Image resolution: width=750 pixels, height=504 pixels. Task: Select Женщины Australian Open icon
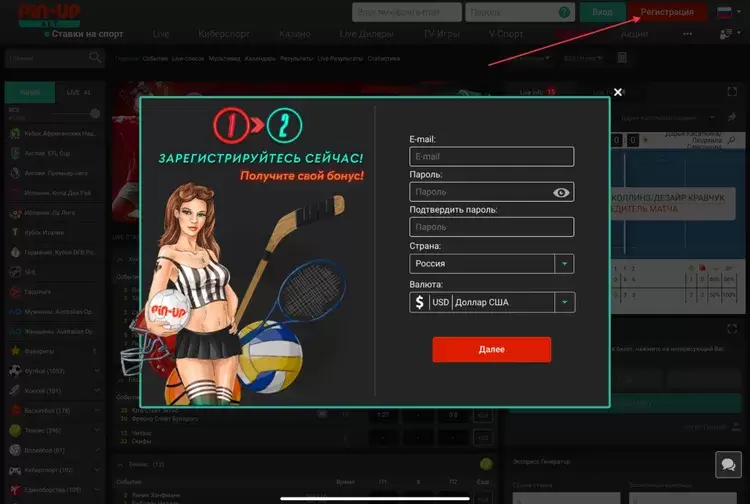(15, 331)
